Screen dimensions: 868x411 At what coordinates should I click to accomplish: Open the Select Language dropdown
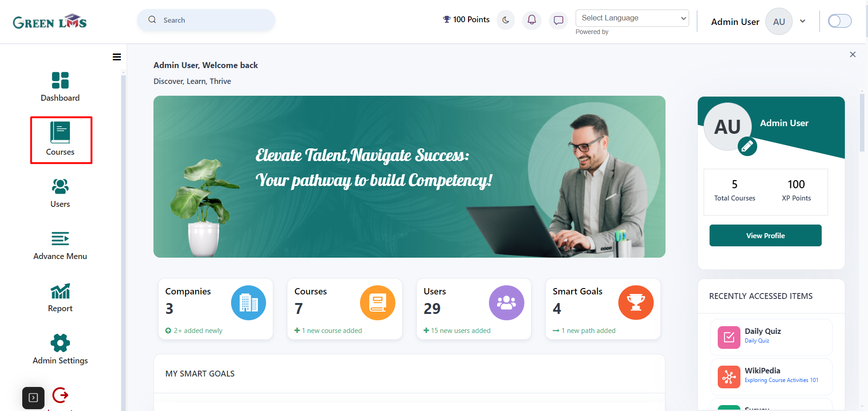pyautogui.click(x=632, y=18)
